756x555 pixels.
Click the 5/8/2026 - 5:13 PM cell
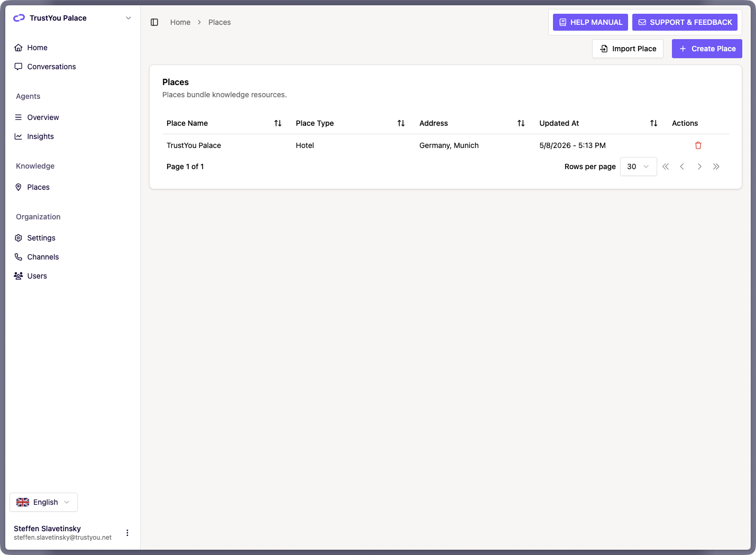[573, 145]
